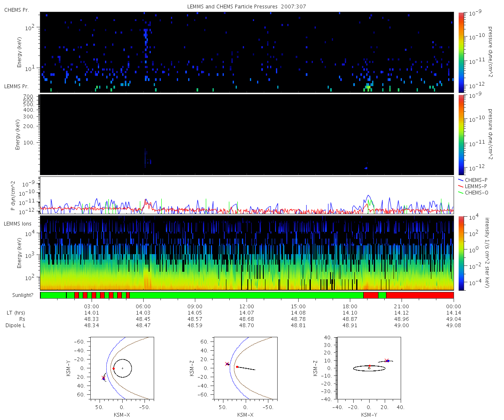Click the final red segment of the Sunlight bar
This screenshot has height=420, width=504.
tap(419, 295)
